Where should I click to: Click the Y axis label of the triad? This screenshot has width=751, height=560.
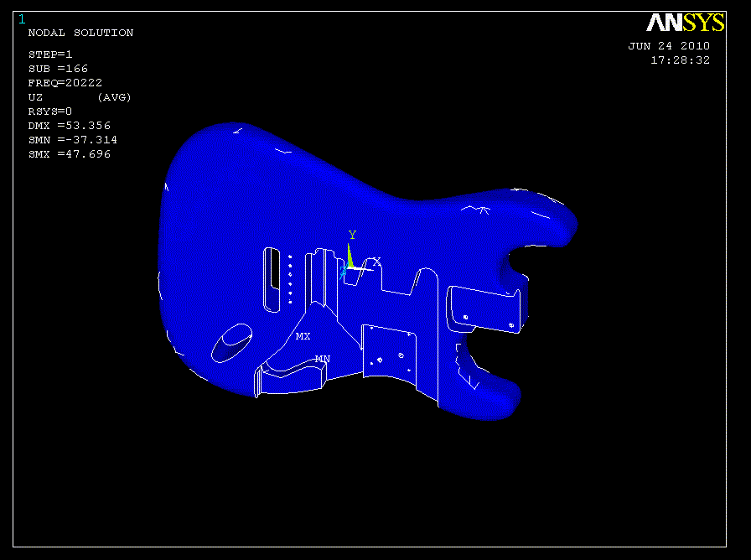click(x=353, y=235)
